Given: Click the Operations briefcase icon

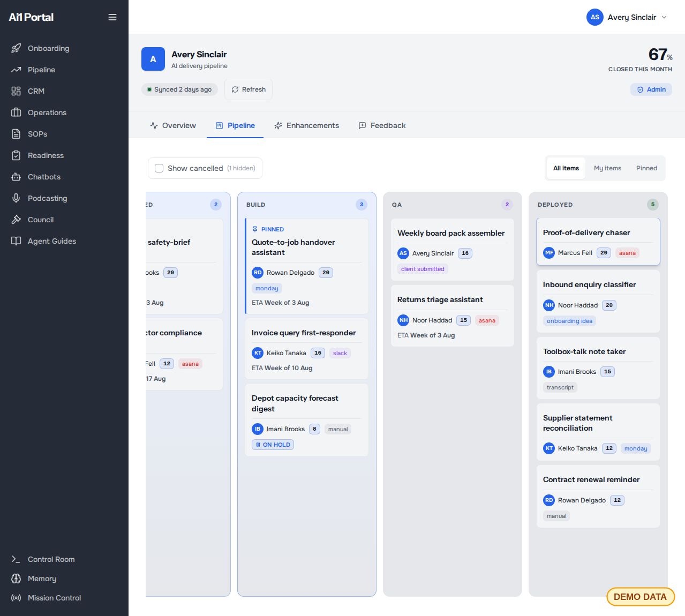Looking at the screenshot, I should [16, 112].
